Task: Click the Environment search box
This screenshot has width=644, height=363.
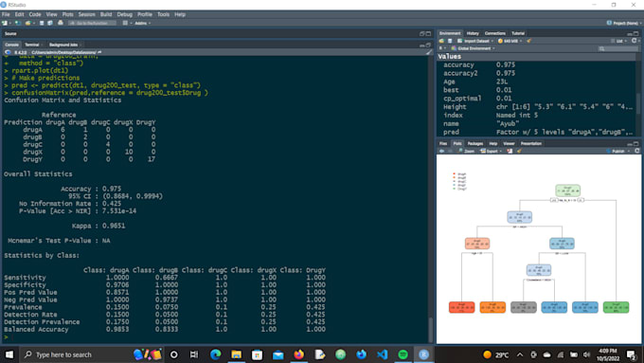Action: (x=617, y=48)
